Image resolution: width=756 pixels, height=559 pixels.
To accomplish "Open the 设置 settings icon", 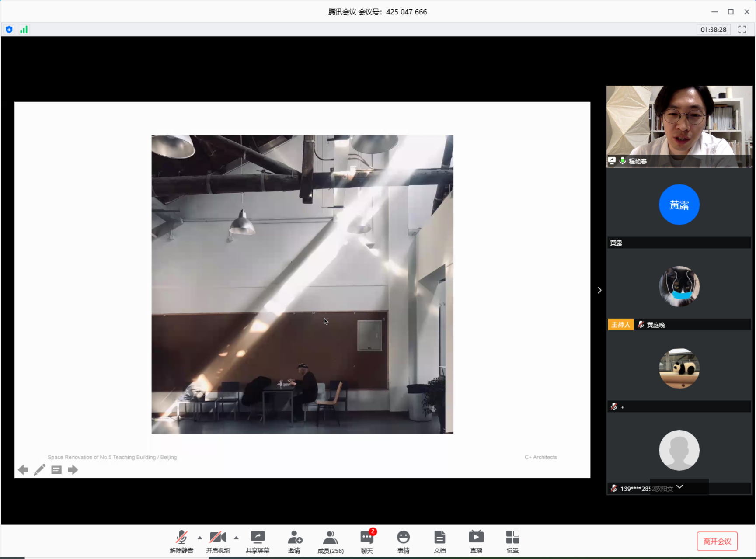I will 512,541.
